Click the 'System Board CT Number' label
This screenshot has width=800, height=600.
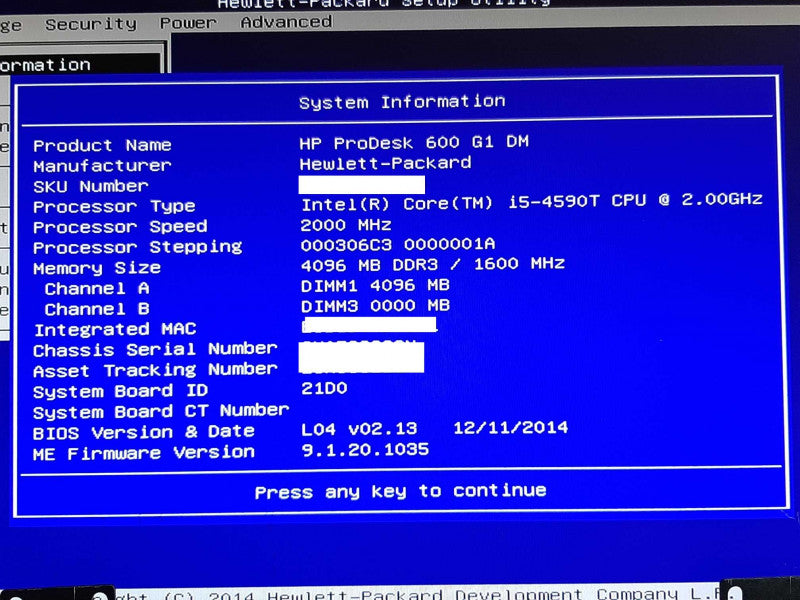pyautogui.click(x=161, y=411)
